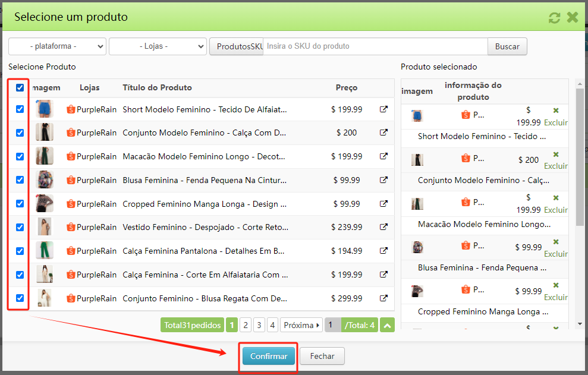The width and height of the screenshot is (588, 375).
Task: Click the Buscar search button
Action: coord(507,46)
